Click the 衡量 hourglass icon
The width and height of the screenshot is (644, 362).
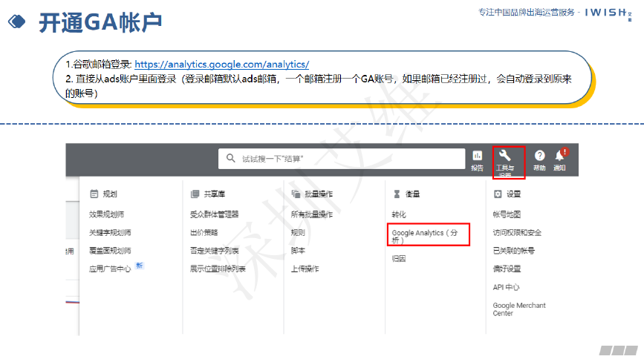click(x=397, y=194)
